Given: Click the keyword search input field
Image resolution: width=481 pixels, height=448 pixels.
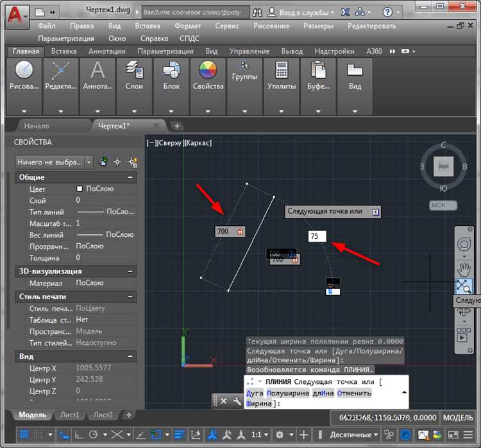Looking at the screenshot, I should pyautogui.click(x=192, y=12).
